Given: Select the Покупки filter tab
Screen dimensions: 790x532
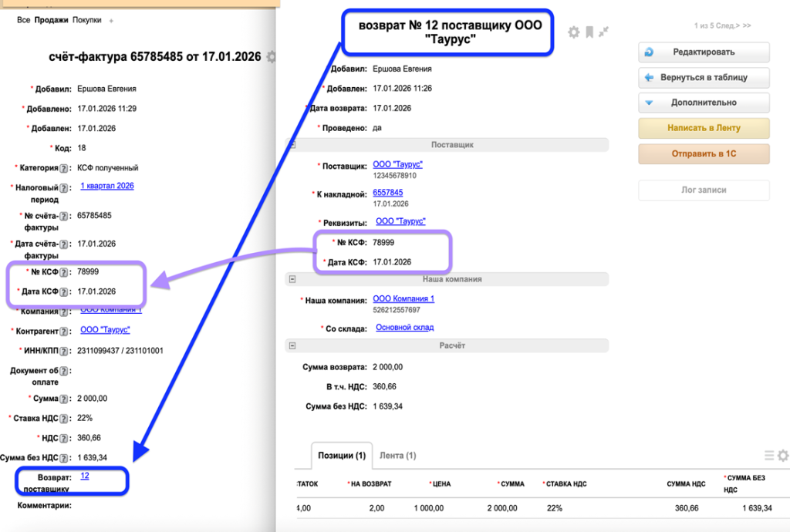Looking at the screenshot, I should tap(87, 21).
